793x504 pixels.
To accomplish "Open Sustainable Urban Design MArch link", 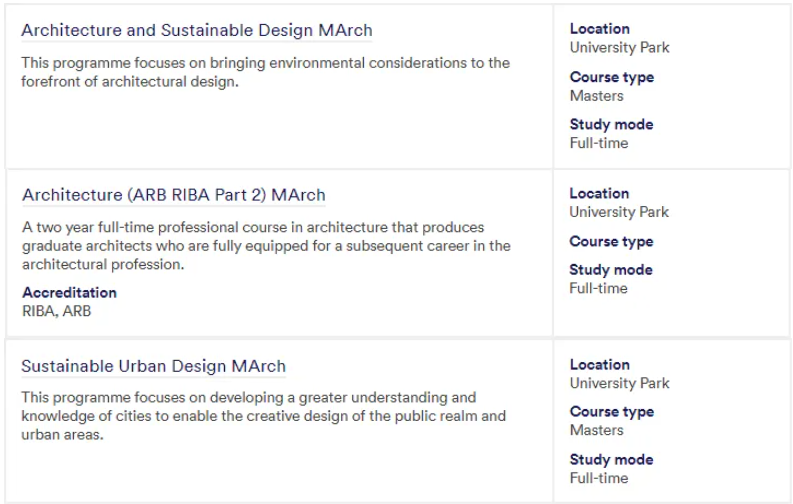I will 154,366.
